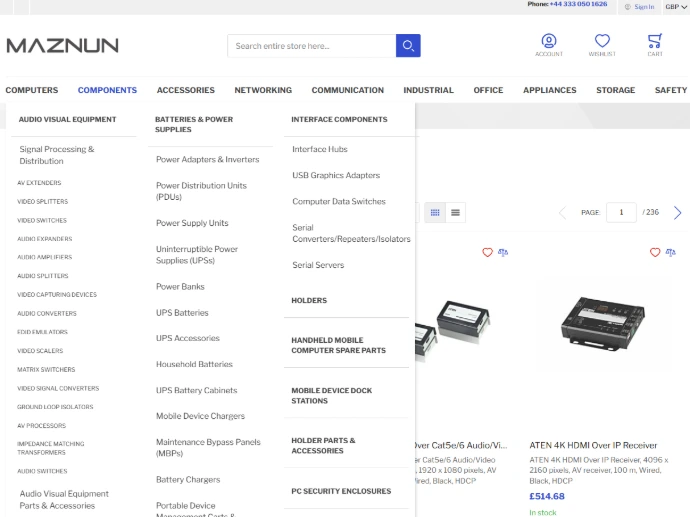The width and height of the screenshot is (690, 517).
Task: Open the Wishlist heart icon
Action: point(602,41)
